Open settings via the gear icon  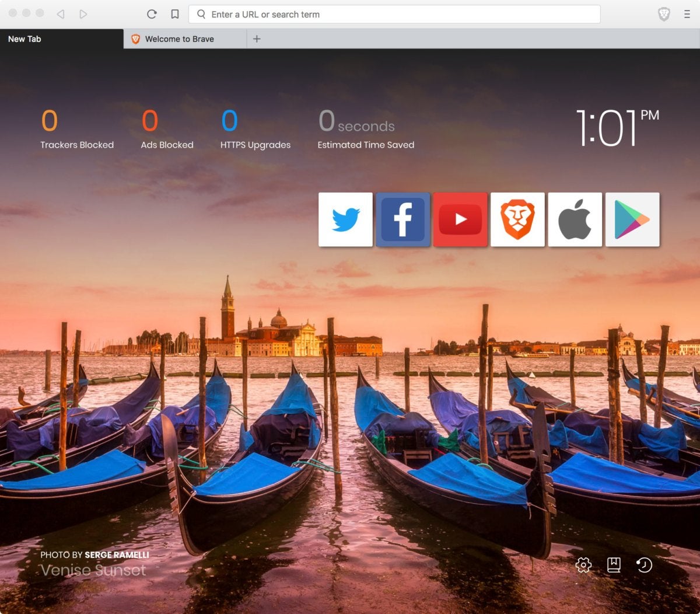(x=583, y=564)
